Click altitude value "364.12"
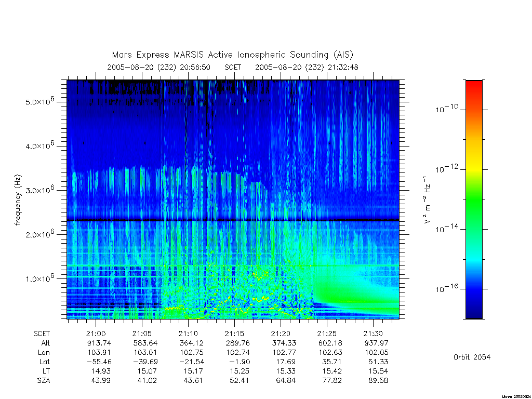Image resolution: width=532 pixels, height=399 pixels. (192, 343)
